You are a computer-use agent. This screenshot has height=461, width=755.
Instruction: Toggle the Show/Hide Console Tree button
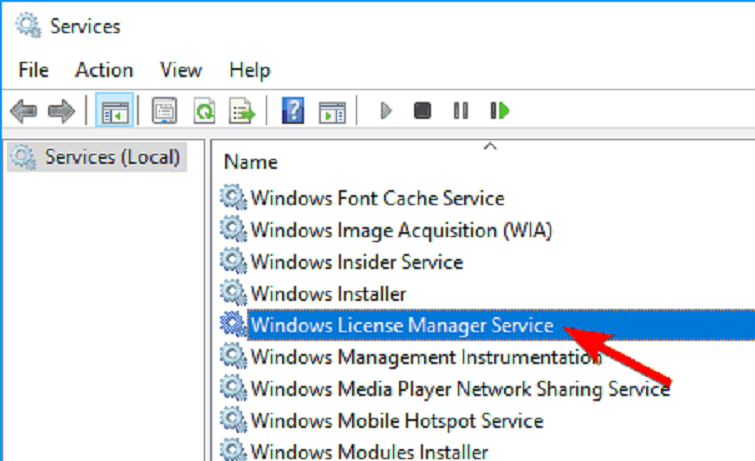[113, 111]
